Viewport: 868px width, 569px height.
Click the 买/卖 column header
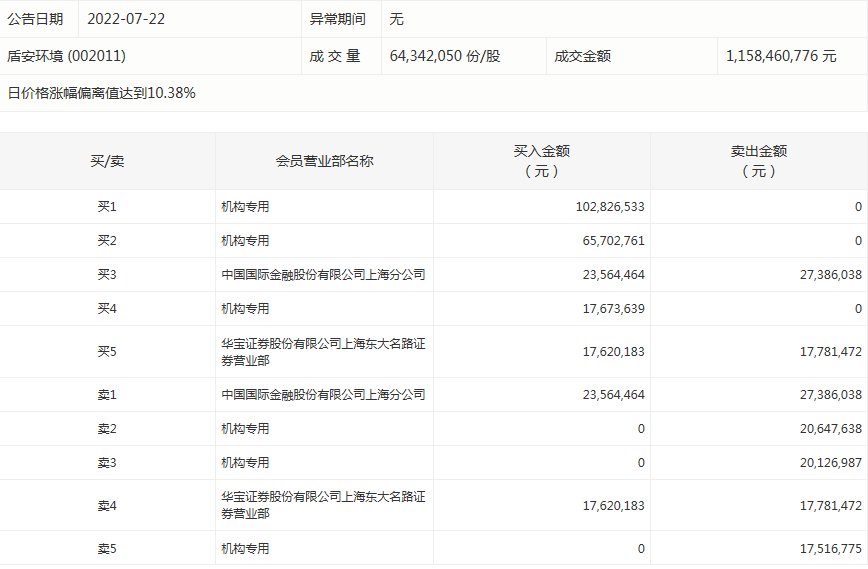(x=107, y=161)
